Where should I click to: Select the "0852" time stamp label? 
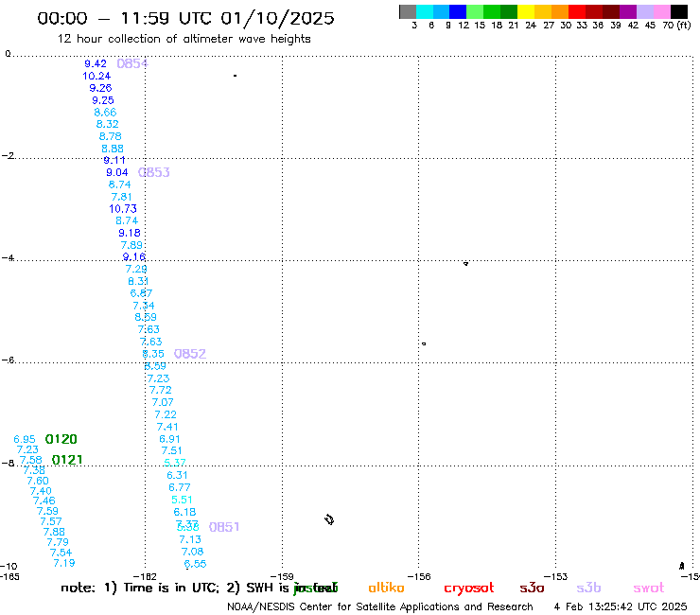click(190, 354)
